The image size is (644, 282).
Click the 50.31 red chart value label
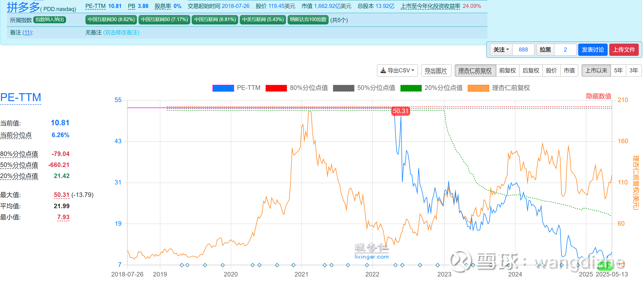401,111
